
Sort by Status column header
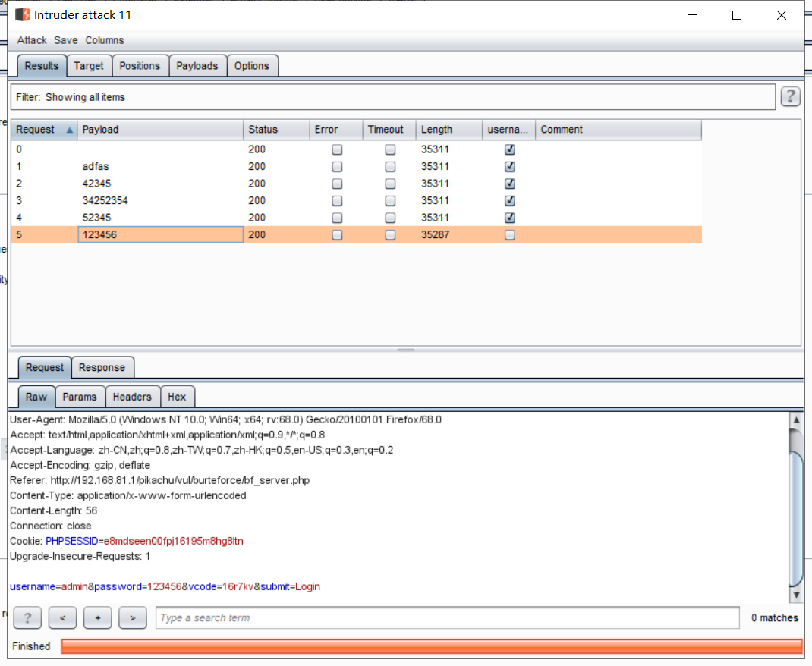[276, 130]
